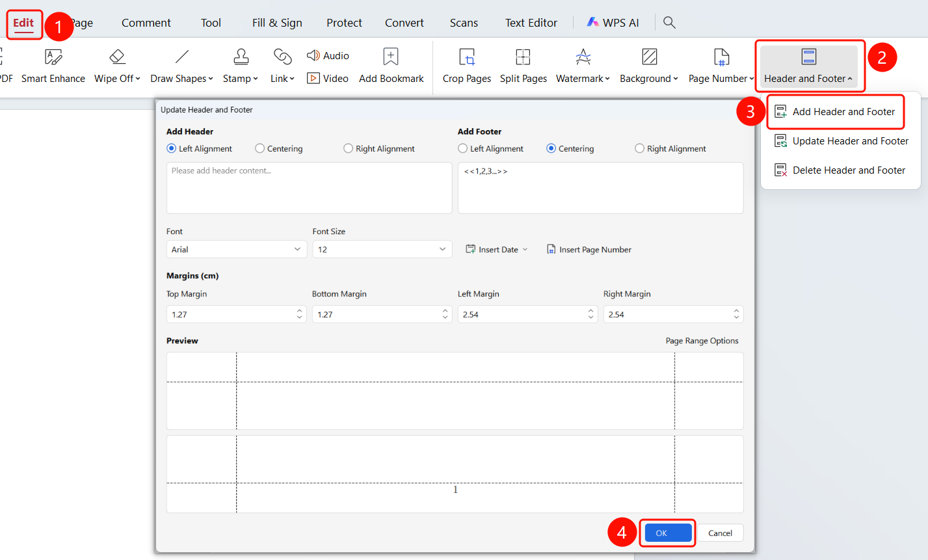Click the header content text box
The width and height of the screenshot is (928, 560).
click(310, 188)
